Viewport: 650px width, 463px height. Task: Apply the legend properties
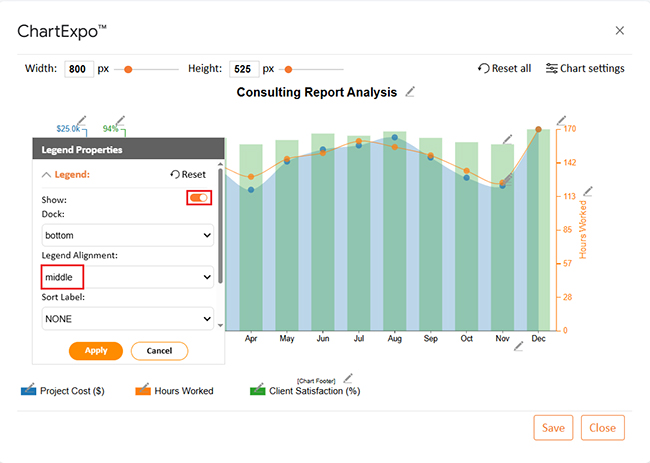click(x=96, y=351)
